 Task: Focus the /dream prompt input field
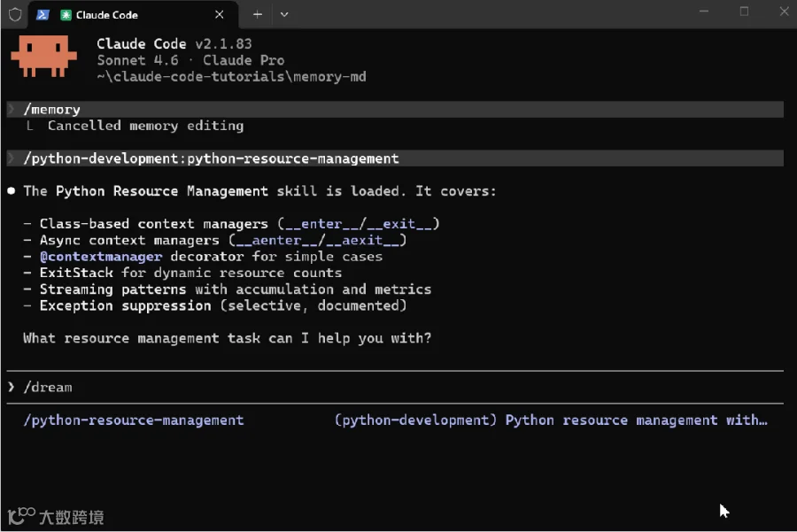tap(395, 387)
